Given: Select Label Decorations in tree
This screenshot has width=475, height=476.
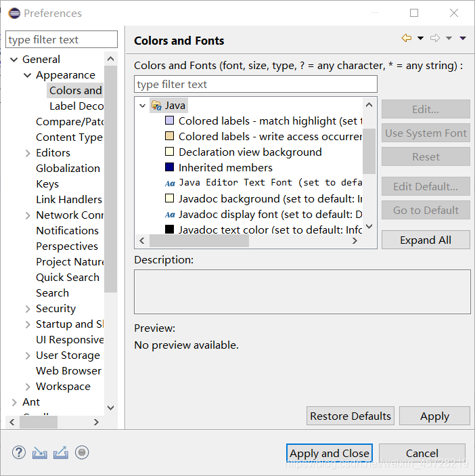Looking at the screenshot, I should [x=76, y=106].
